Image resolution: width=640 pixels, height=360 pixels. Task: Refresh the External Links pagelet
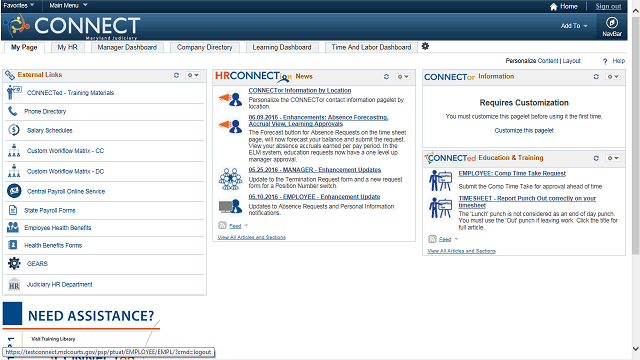pyautogui.click(x=176, y=75)
